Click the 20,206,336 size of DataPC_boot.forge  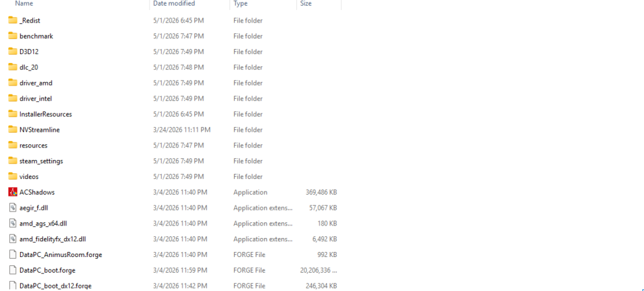[x=319, y=270]
